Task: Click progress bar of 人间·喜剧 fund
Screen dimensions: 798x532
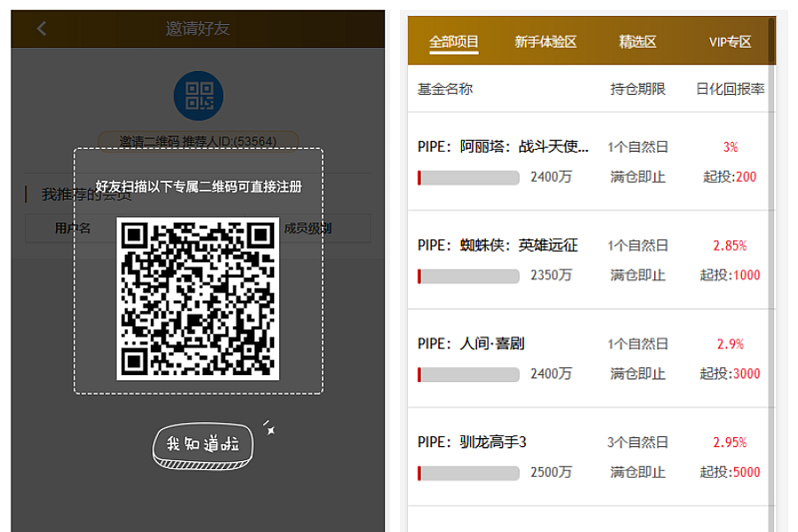Action: [x=468, y=375]
